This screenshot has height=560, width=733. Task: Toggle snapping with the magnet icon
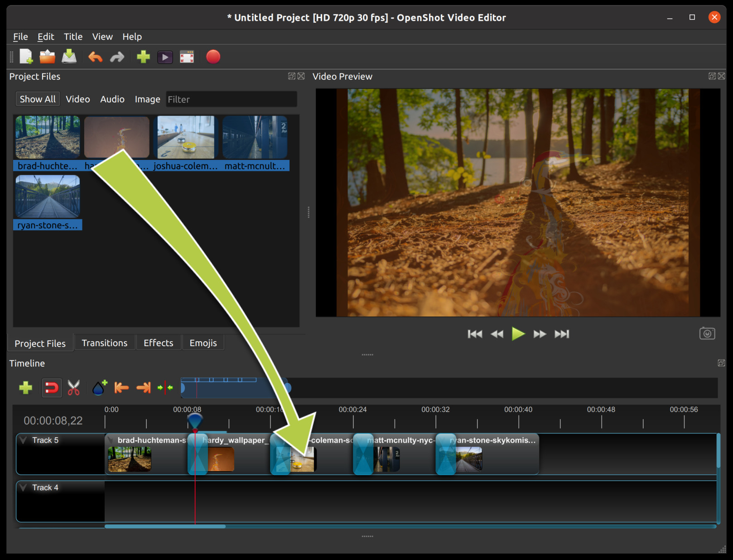[x=51, y=388]
